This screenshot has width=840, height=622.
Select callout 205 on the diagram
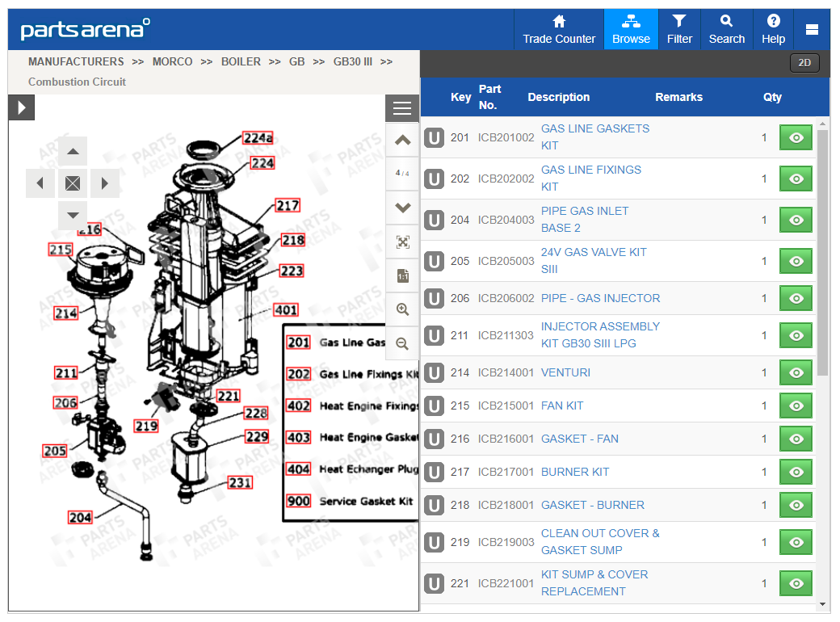coord(55,451)
